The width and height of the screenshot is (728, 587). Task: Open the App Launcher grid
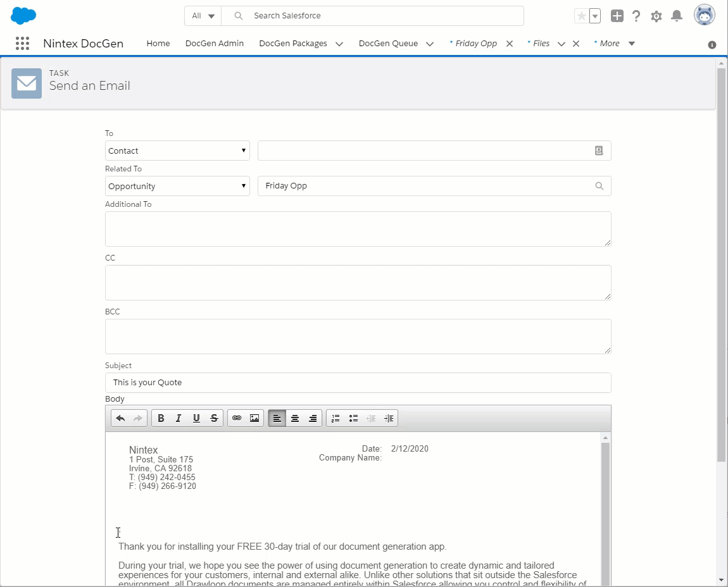[x=22, y=43]
